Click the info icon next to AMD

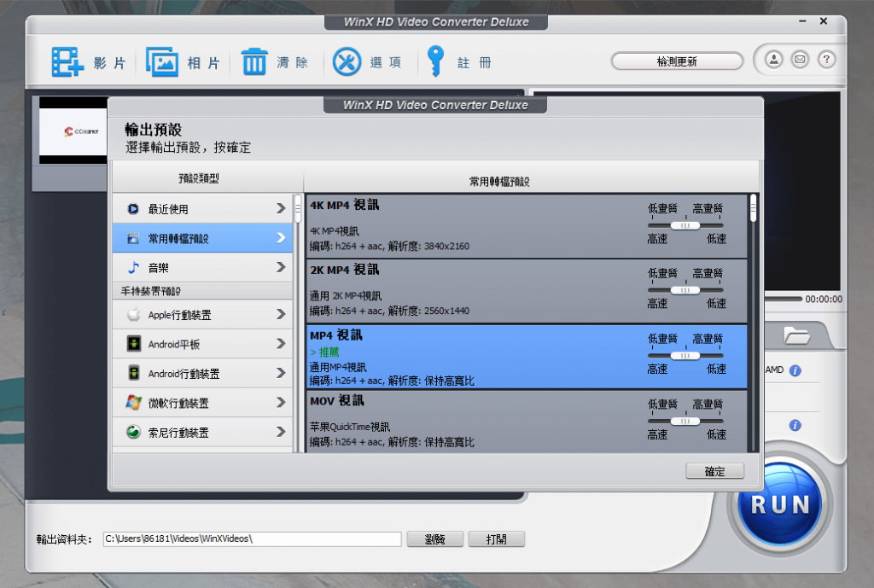point(795,370)
